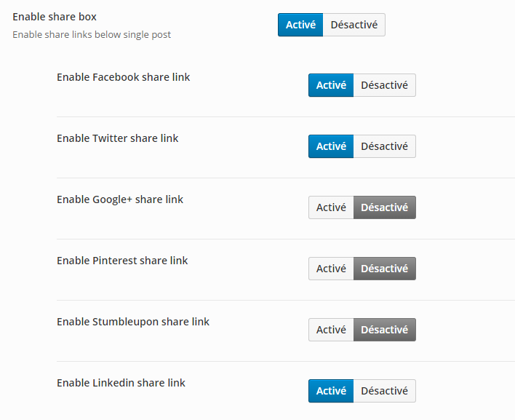Enable Google+ share link with Activé
The height and width of the screenshot is (420, 515).
(331, 207)
